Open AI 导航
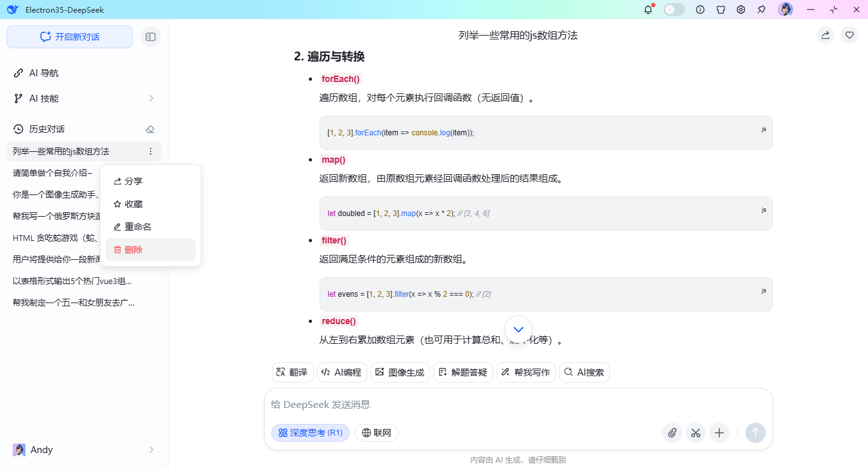Screen dimensions: 868x469 (84, 73)
